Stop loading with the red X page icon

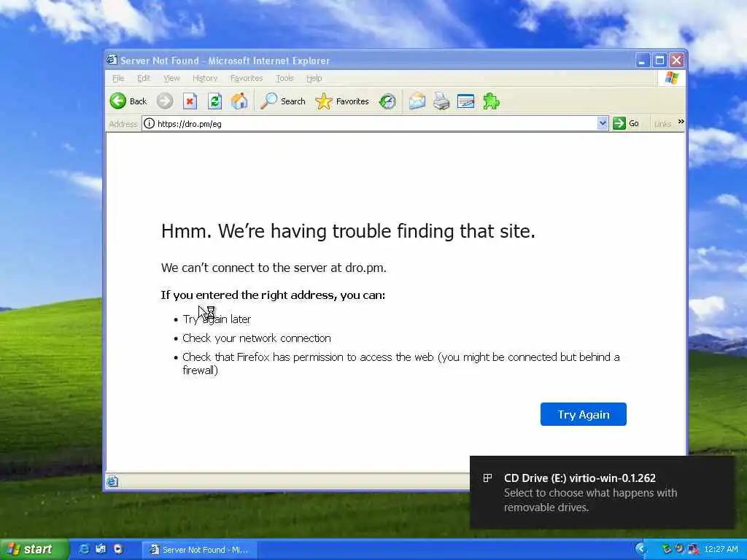[190, 101]
